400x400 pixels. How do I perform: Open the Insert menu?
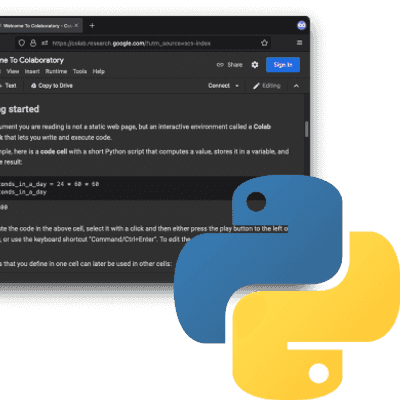(32, 71)
